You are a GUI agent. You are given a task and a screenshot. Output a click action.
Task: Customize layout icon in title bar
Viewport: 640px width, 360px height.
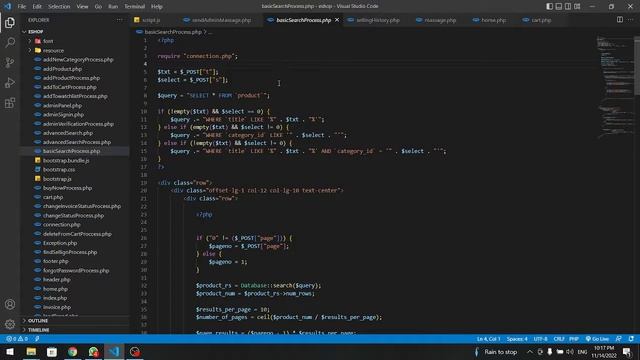pos(577,6)
